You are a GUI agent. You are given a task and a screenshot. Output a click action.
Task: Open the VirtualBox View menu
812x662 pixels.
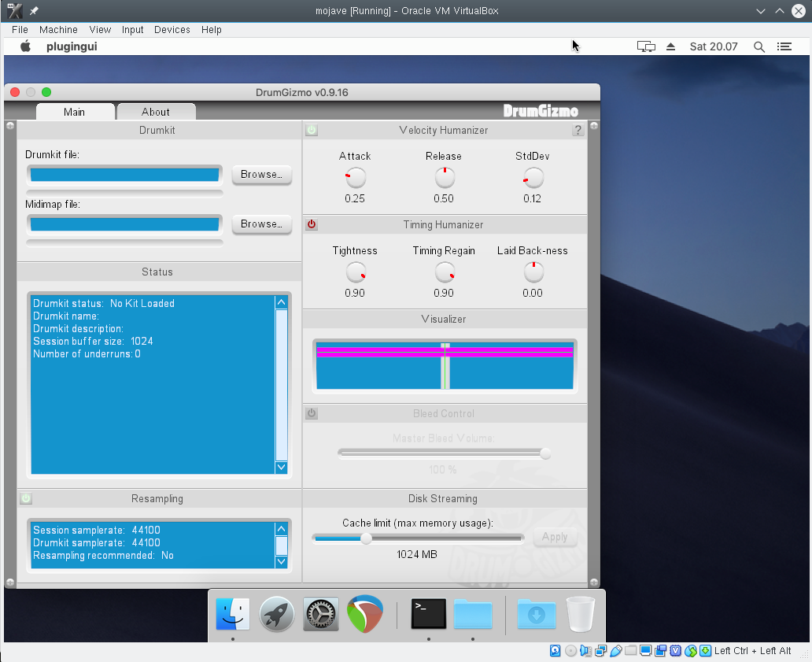click(100, 30)
